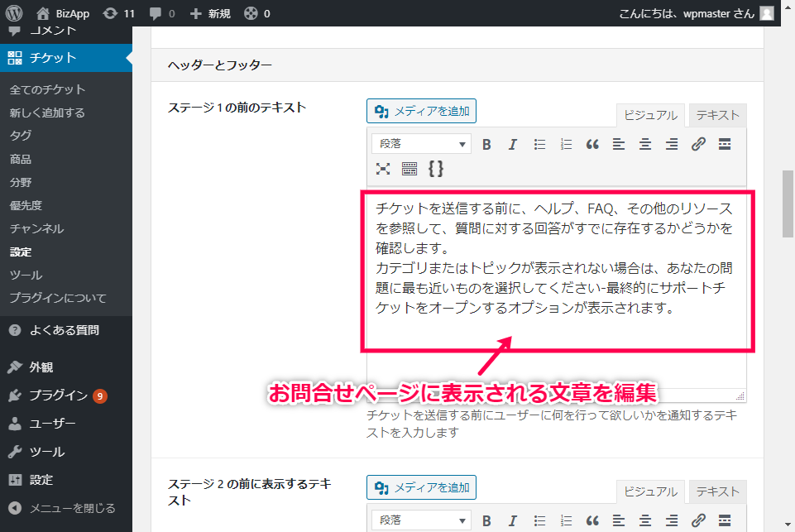Switch Stage 1 editor to テキスト tab
This screenshot has width=795, height=532.
coord(717,115)
